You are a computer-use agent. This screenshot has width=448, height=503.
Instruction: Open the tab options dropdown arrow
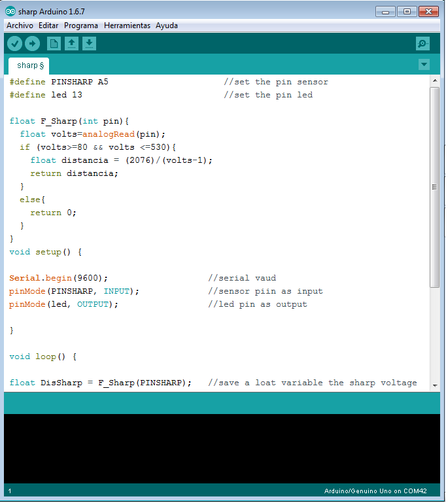[424, 65]
